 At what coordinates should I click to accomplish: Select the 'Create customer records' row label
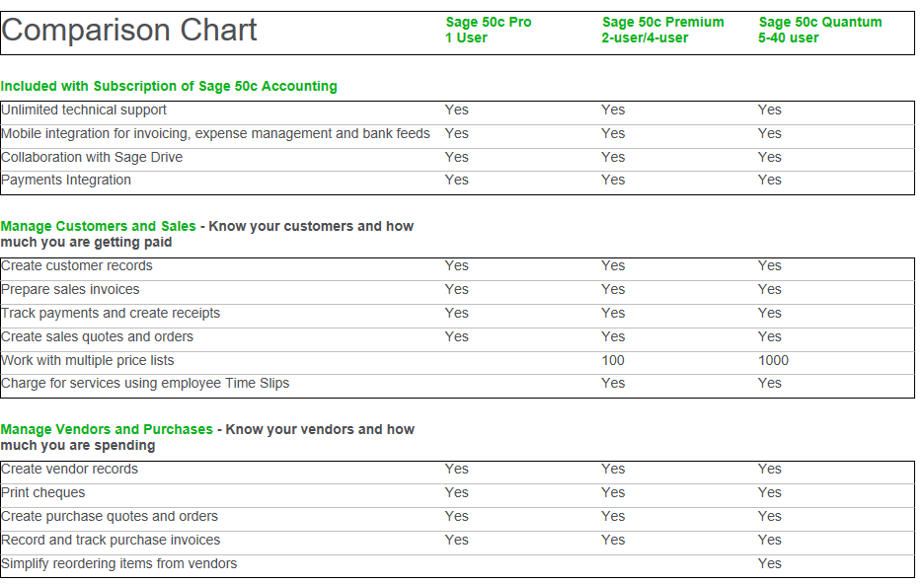pyautogui.click(x=77, y=265)
